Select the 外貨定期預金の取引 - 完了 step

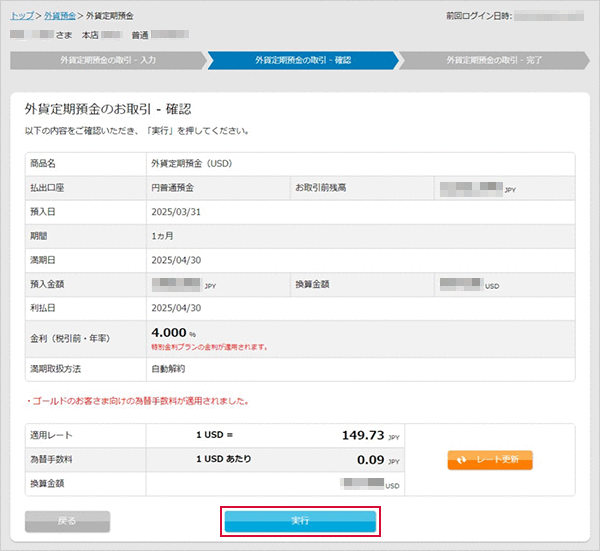pos(494,60)
